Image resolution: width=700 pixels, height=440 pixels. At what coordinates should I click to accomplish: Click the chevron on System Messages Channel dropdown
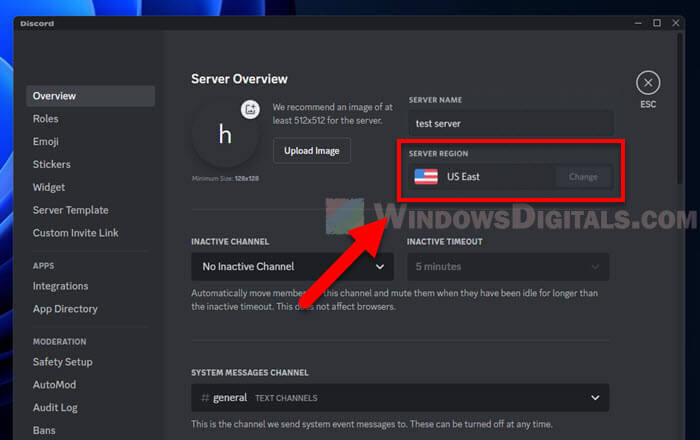595,398
